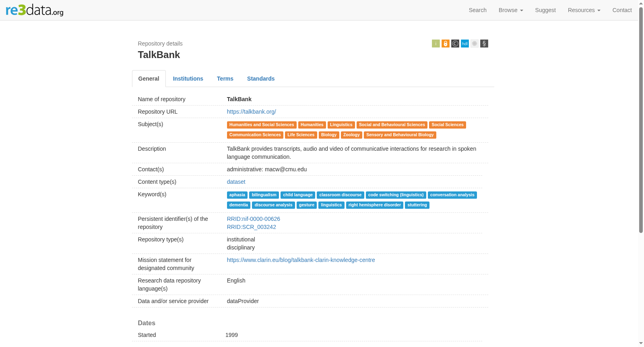Select the linguistics keyword tag
The width and height of the screenshot is (644, 347).
pos(331,205)
